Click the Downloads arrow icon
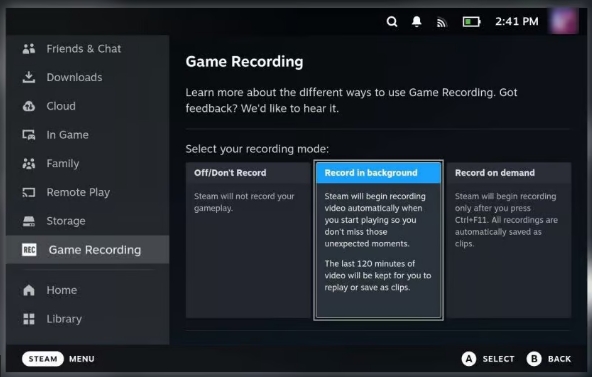This screenshot has height=377, width=592. [29, 77]
